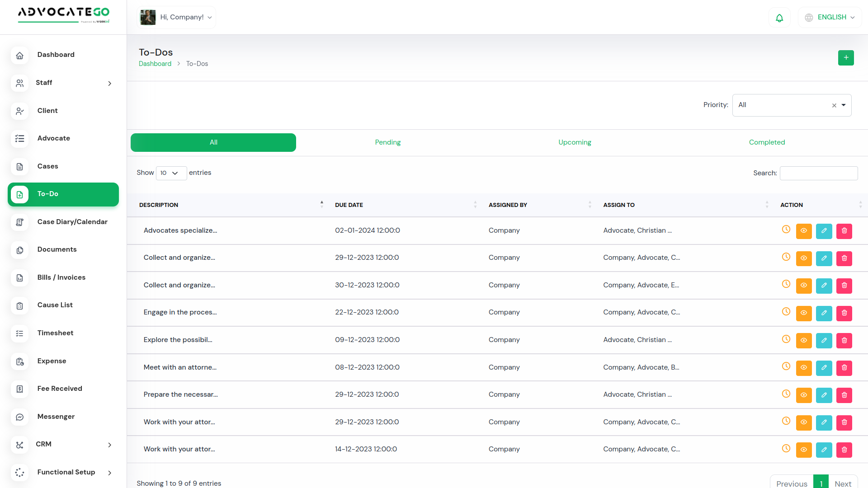Screen dimensions: 868x488
Task: Click clock icon on Prepare the necessar... row
Action: 786,394
